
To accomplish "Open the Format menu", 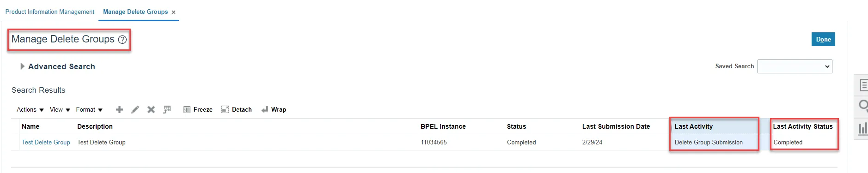I will coord(89,109).
